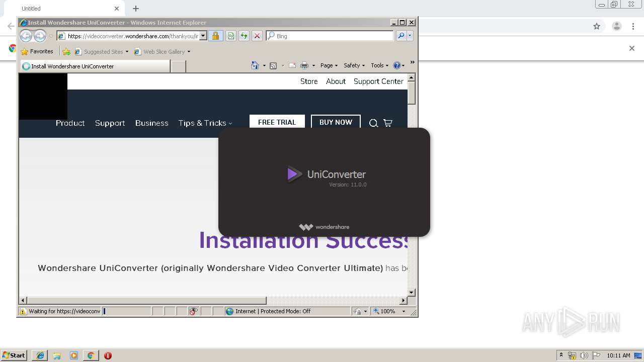Open a new blank IE tab

pos(179,66)
